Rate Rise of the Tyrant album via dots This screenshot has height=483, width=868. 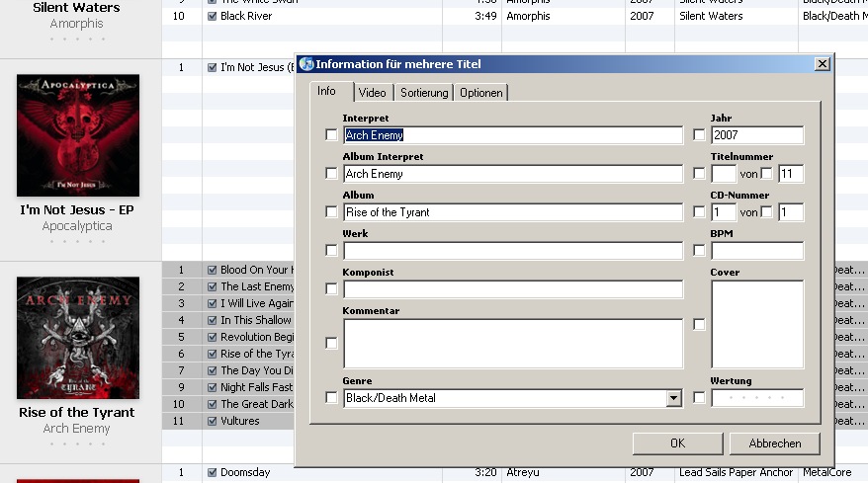77,443
